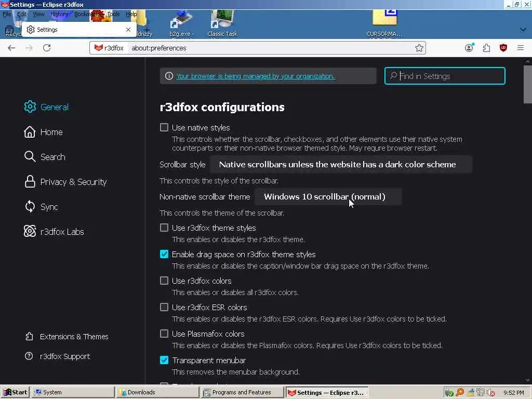
Task: Open the Edit menu
Action: click(x=22, y=14)
